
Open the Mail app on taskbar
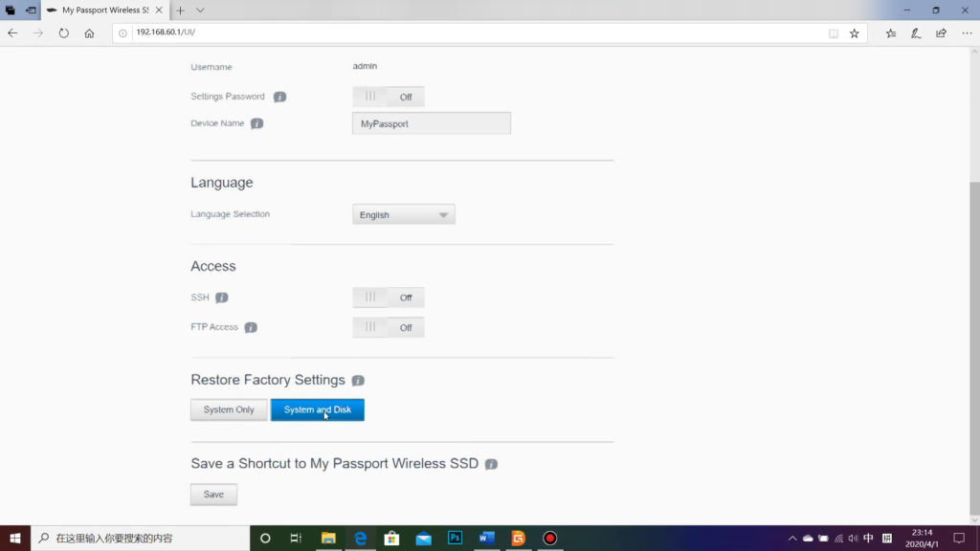[x=423, y=538]
